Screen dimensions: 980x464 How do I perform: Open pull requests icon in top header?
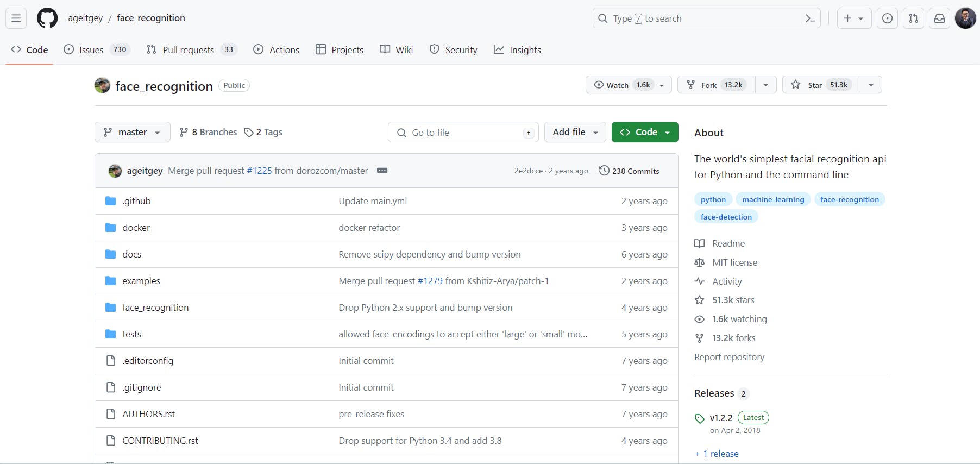(x=913, y=18)
